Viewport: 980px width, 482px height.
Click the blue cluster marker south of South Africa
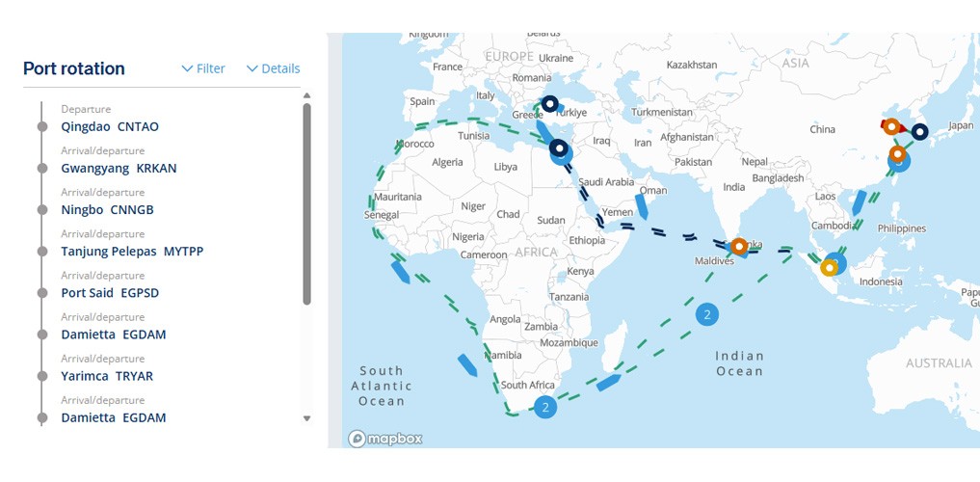[545, 408]
